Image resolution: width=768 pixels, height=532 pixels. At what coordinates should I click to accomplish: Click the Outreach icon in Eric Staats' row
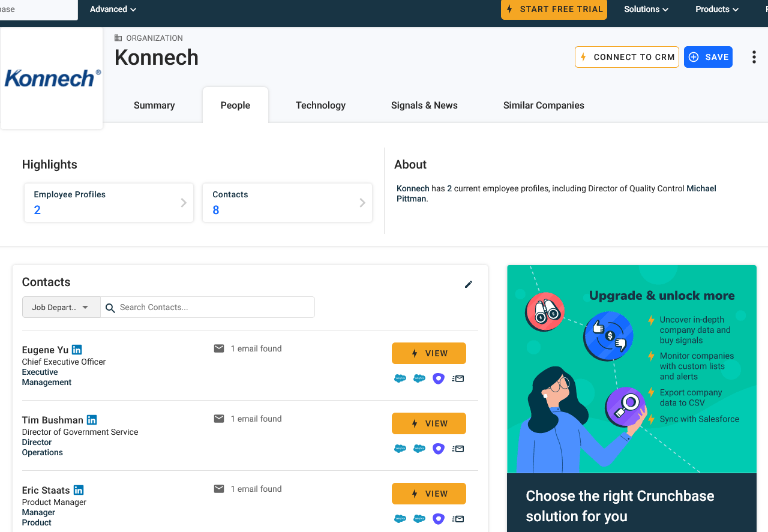click(439, 519)
